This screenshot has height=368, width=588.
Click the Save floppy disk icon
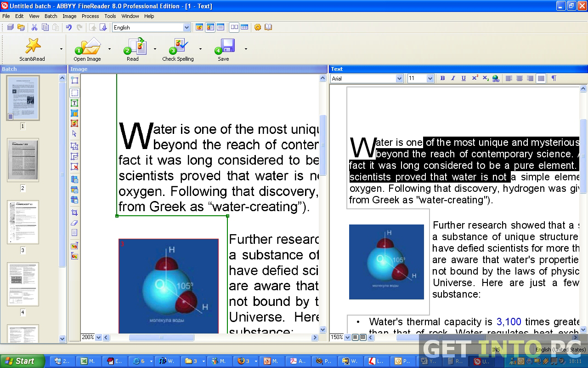coord(225,46)
